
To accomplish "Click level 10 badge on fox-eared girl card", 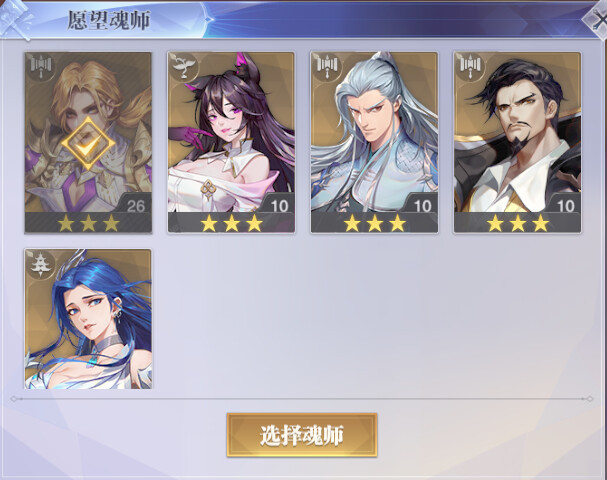I will [x=279, y=206].
